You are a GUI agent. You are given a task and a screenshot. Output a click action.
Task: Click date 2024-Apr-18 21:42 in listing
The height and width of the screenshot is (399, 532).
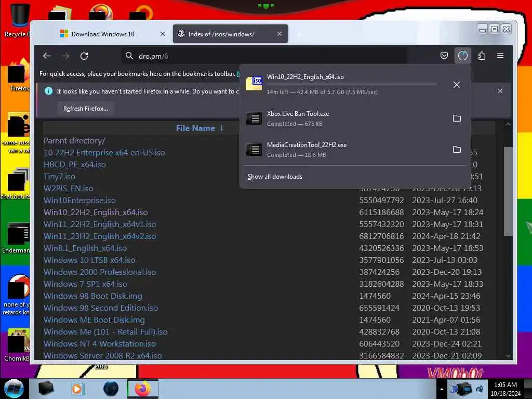446,236
